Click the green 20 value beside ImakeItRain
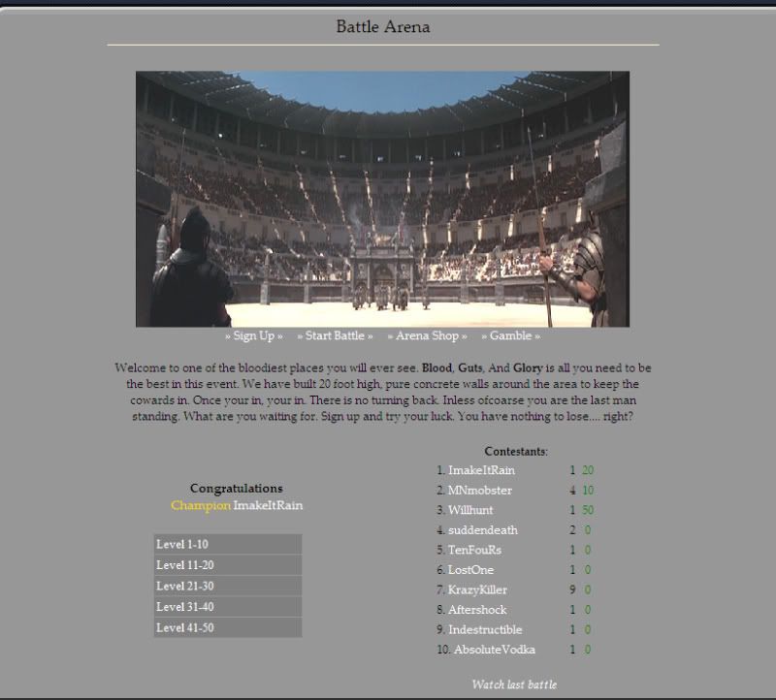 (x=588, y=470)
